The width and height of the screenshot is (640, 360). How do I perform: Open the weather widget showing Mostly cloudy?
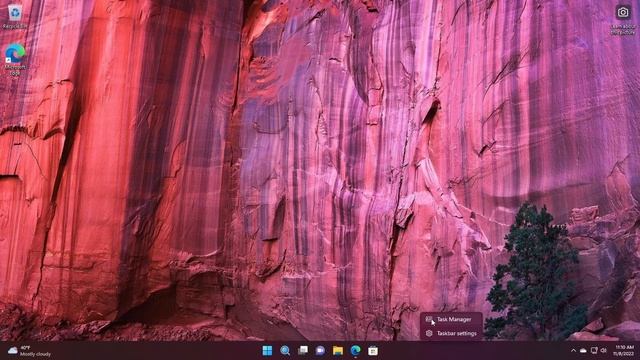[x=29, y=351]
